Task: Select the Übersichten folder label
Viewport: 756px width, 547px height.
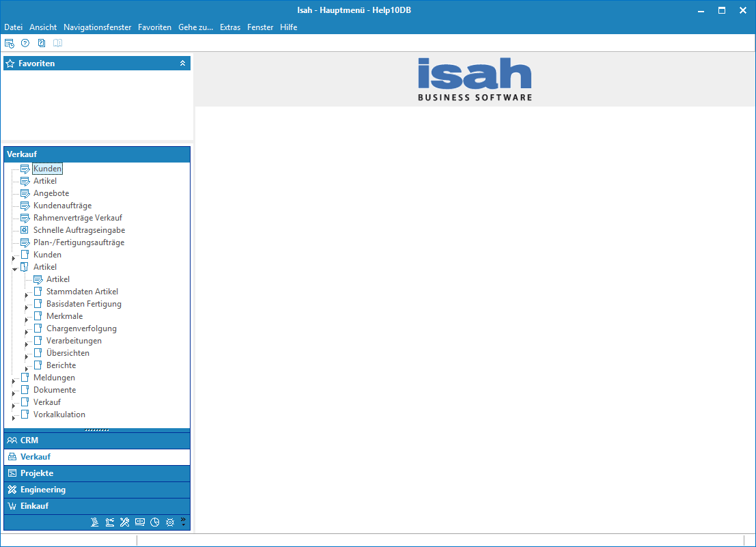Action: pos(68,353)
